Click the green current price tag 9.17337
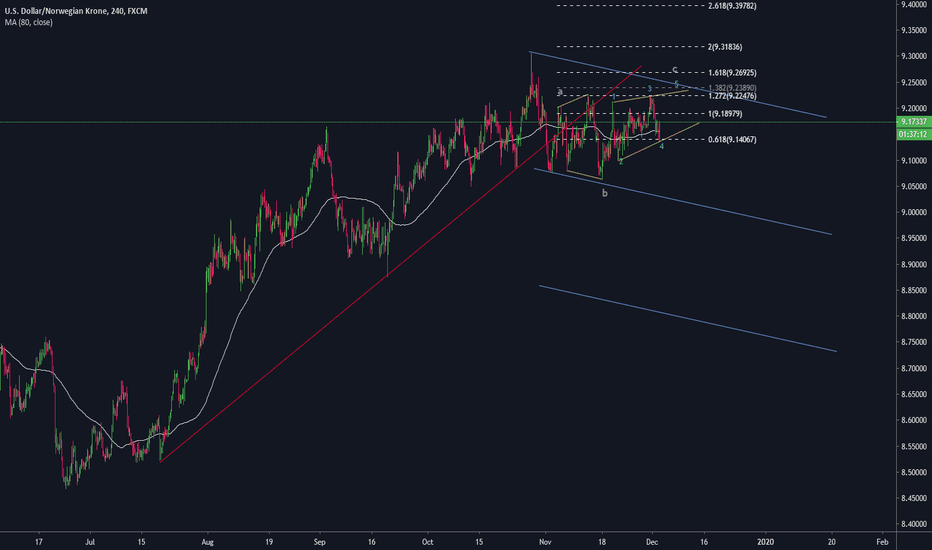Screen dimensions: 932x550 tap(911, 122)
